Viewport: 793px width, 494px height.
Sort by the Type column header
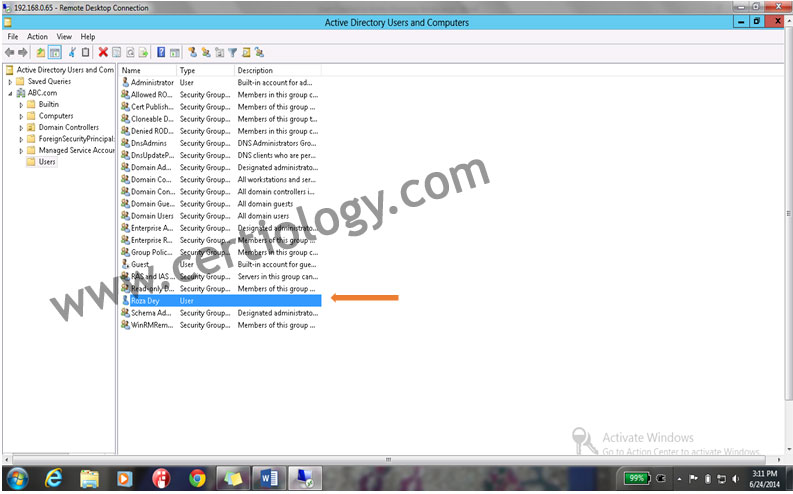tap(205, 70)
